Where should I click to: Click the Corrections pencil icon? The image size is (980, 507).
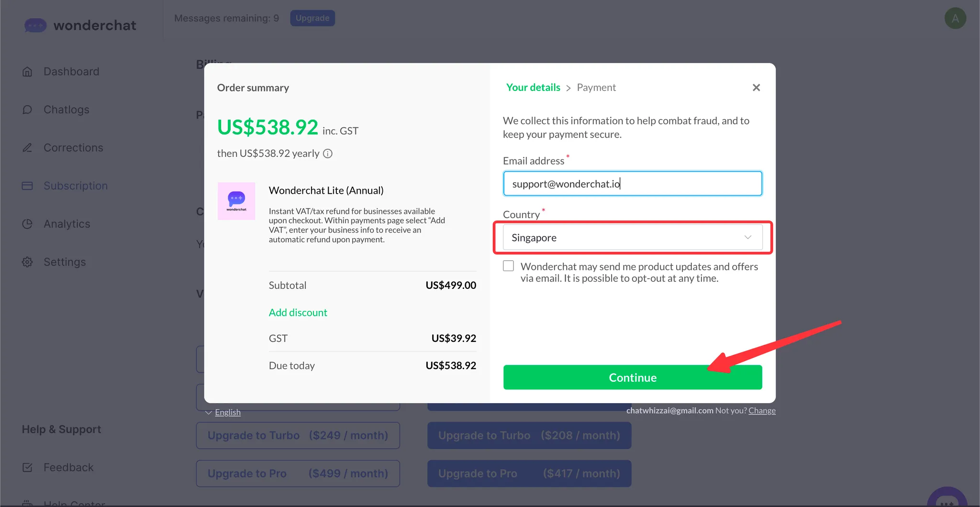(x=27, y=148)
